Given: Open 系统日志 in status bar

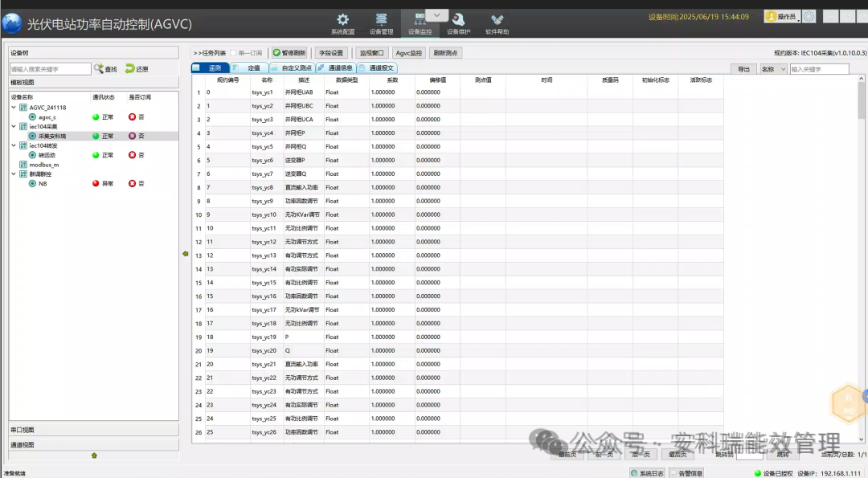Looking at the screenshot, I should point(647,473).
